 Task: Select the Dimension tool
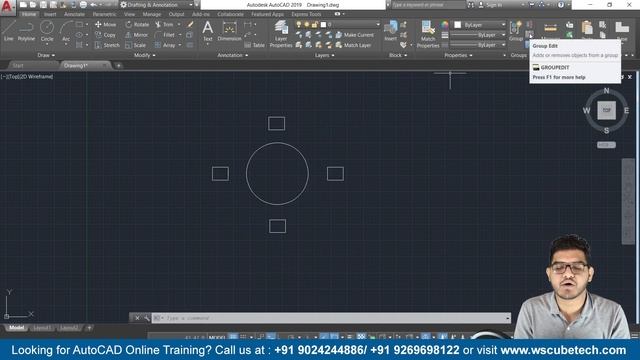tap(229, 31)
